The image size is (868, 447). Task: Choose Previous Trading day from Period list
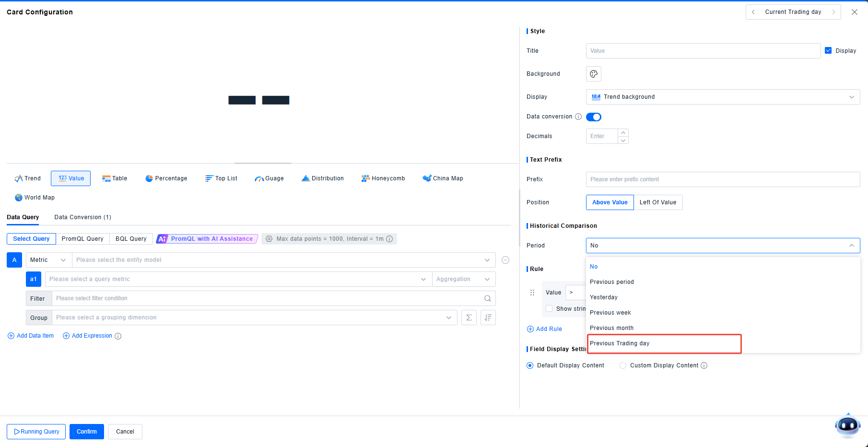[620, 343]
